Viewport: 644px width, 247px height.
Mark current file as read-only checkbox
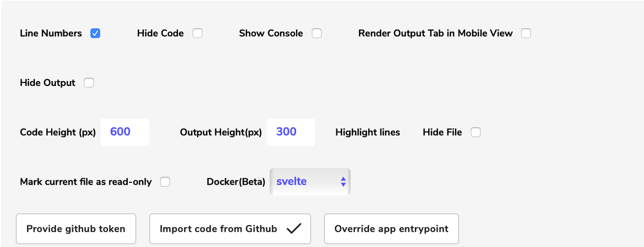[x=165, y=182]
